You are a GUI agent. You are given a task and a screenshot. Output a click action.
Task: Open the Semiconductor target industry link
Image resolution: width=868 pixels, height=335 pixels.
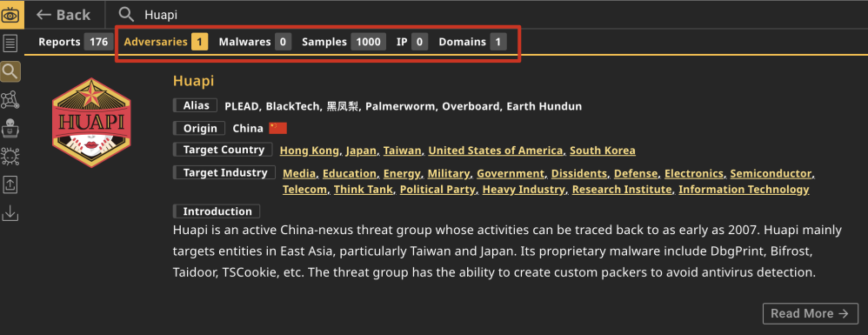click(x=771, y=173)
